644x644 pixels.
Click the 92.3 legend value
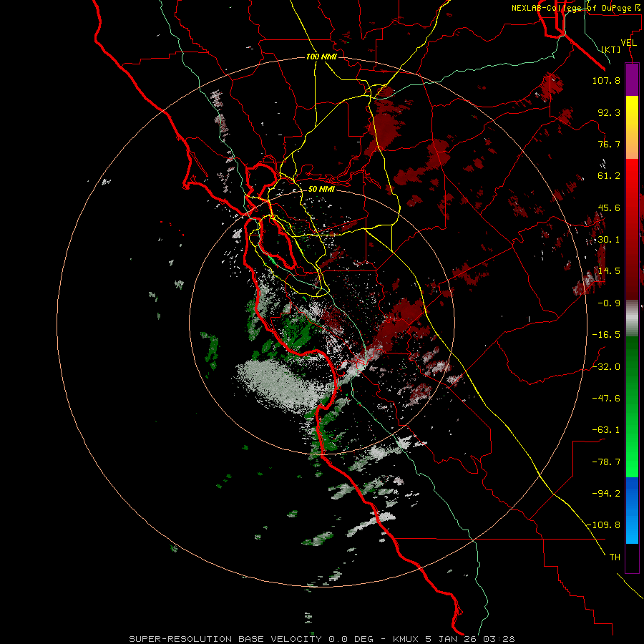[609, 112]
